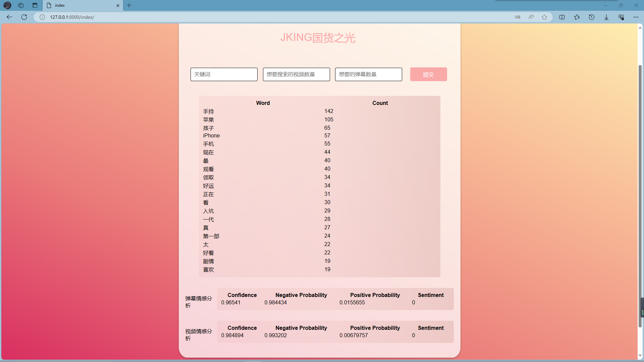The height and width of the screenshot is (362, 644).
Task: Click the browser back arrow
Action: coord(9,17)
